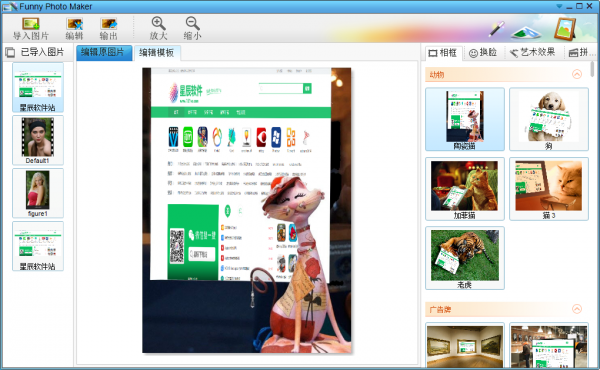The height and width of the screenshot is (370, 600).
Task: Click the Funny Photo Maker app icon
Action: pos(10,7)
